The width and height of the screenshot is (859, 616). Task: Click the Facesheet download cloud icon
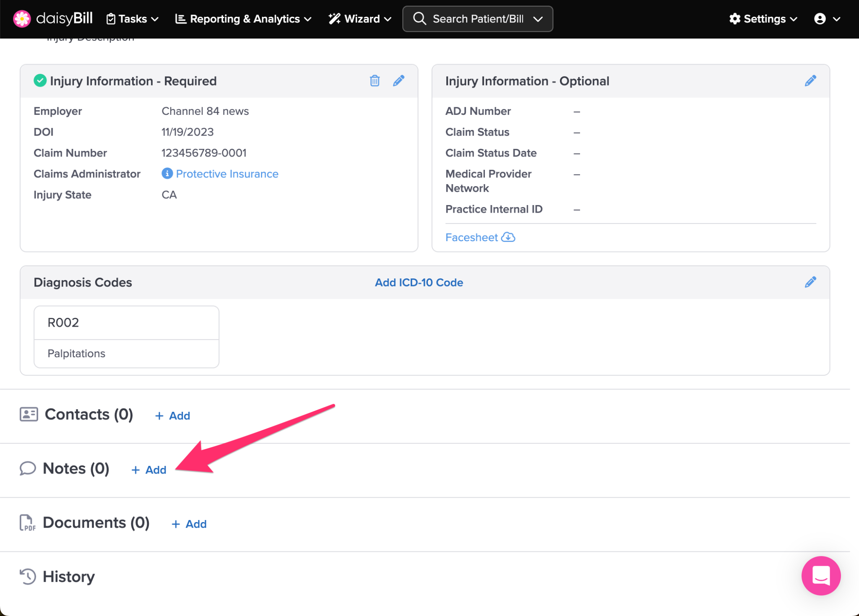pos(508,237)
